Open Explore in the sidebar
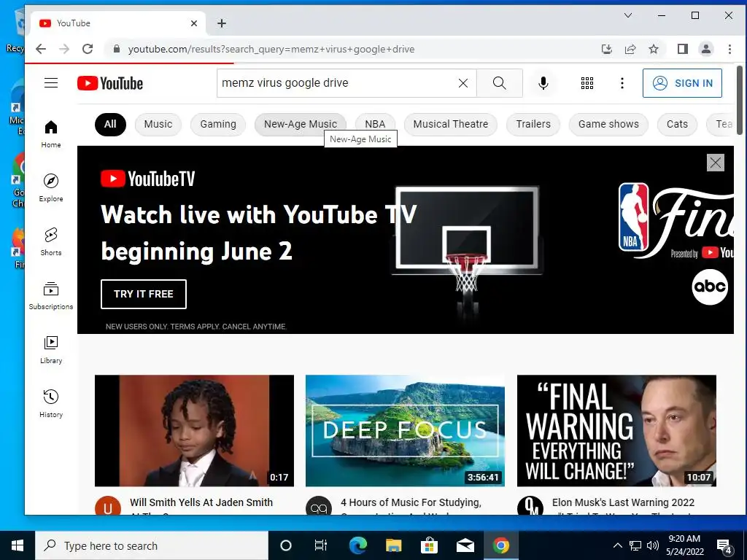 point(51,188)
